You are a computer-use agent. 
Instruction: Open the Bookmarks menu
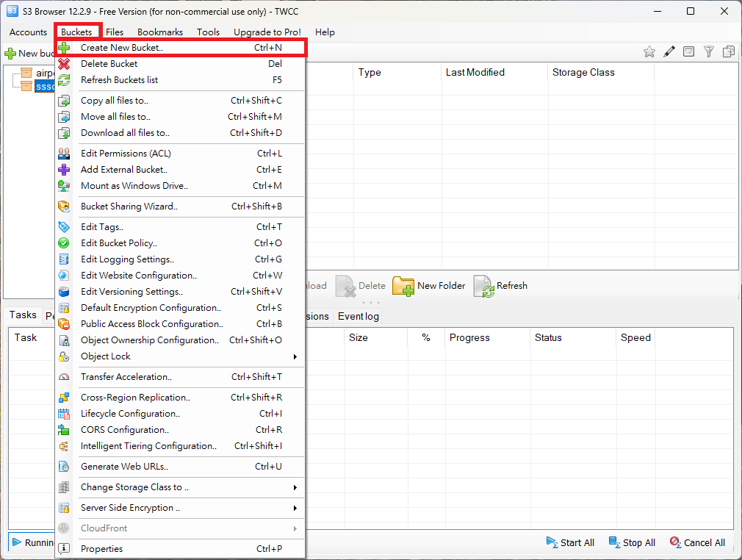click(x=160, y=32)
